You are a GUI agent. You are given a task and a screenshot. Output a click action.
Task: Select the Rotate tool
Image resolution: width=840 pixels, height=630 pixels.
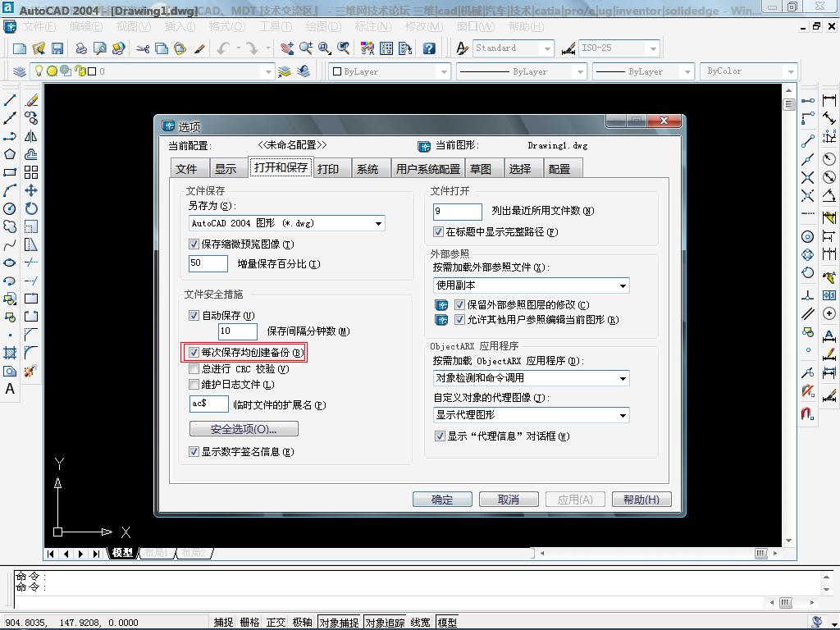coord(31,208)
